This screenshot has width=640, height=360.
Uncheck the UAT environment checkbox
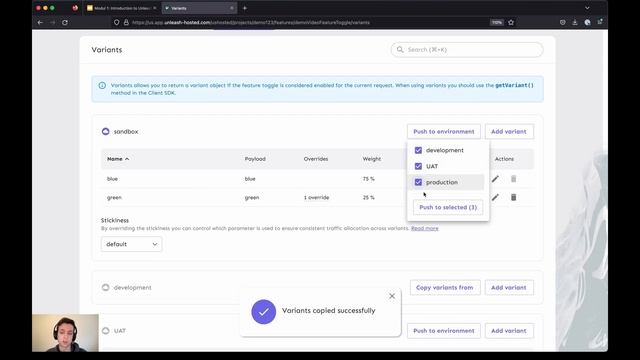418,166
